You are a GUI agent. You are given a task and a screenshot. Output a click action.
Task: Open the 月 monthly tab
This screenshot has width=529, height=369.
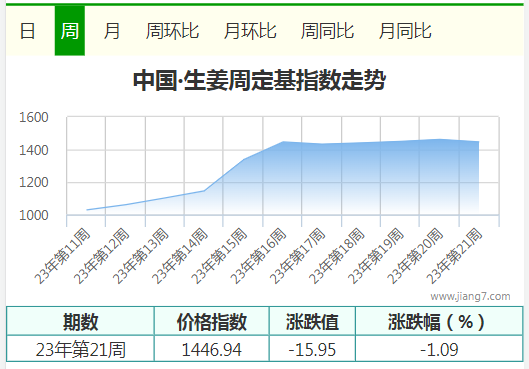[112, 31]
